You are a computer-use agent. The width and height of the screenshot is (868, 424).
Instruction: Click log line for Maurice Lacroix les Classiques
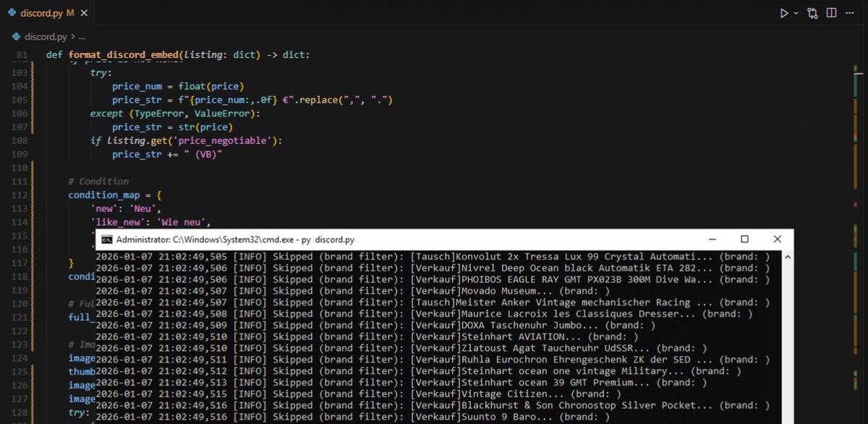click(424, 314)
